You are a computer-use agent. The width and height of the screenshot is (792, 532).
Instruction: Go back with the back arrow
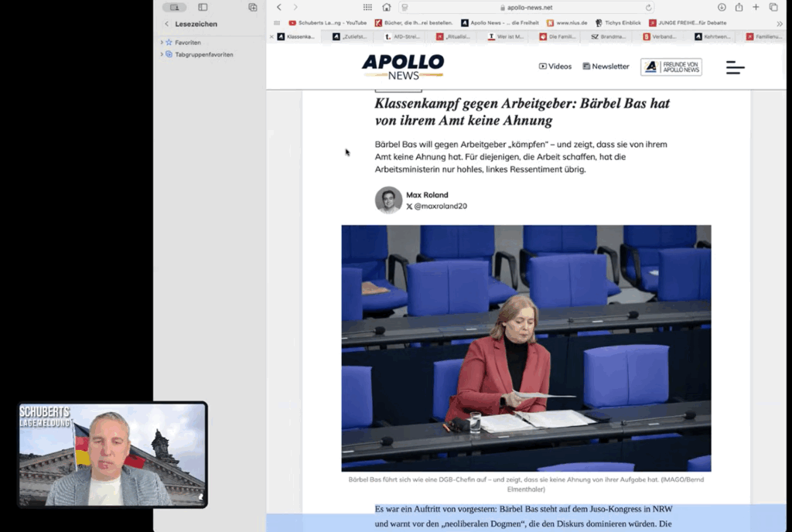coord(279,7)
